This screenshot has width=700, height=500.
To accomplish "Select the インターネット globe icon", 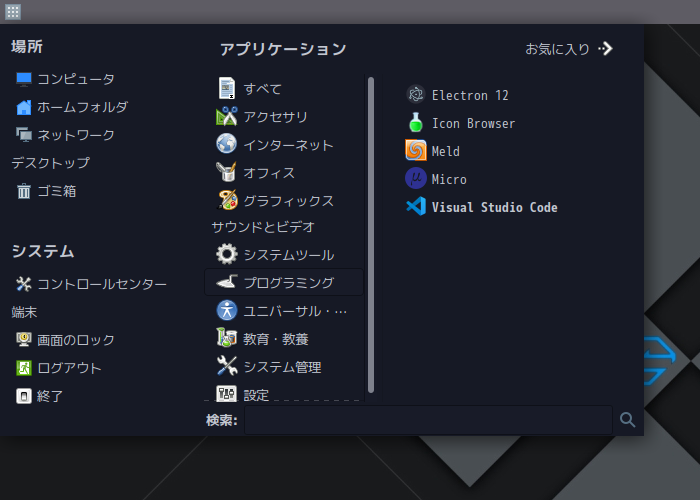I will 227,144.
